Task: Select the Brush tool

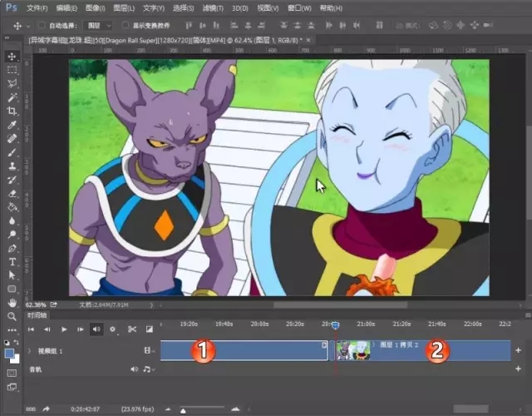Action: point(12,152)
